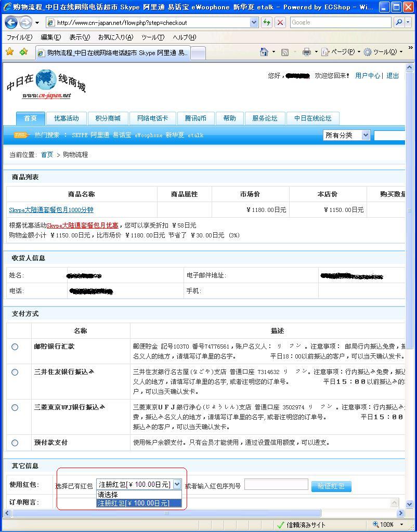Click the red Stop loading icon
417x532 pixels.
280,23
